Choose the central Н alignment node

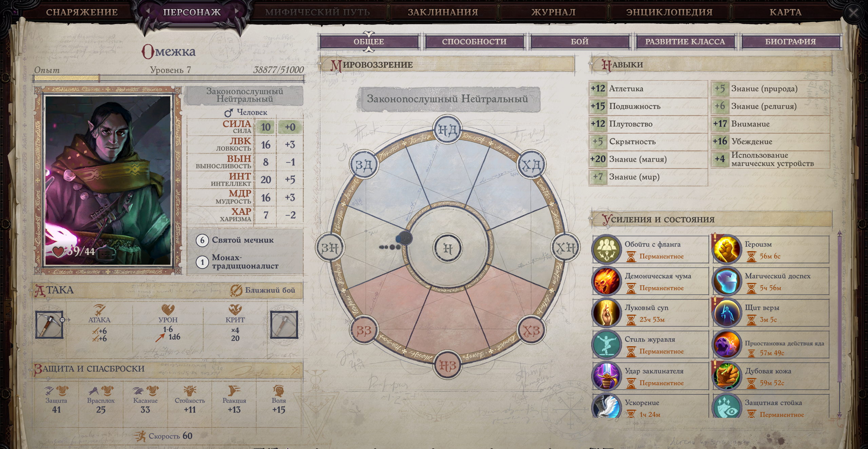[448, 248]
